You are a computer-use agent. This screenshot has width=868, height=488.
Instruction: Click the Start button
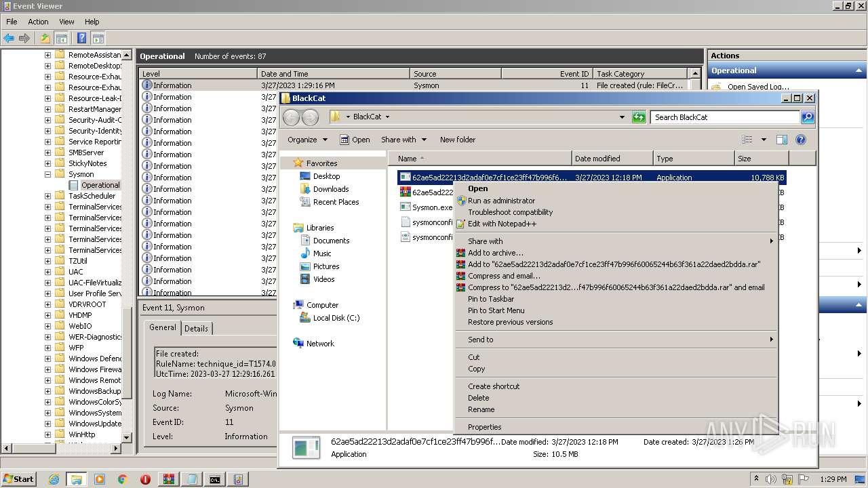pos(18,479)
